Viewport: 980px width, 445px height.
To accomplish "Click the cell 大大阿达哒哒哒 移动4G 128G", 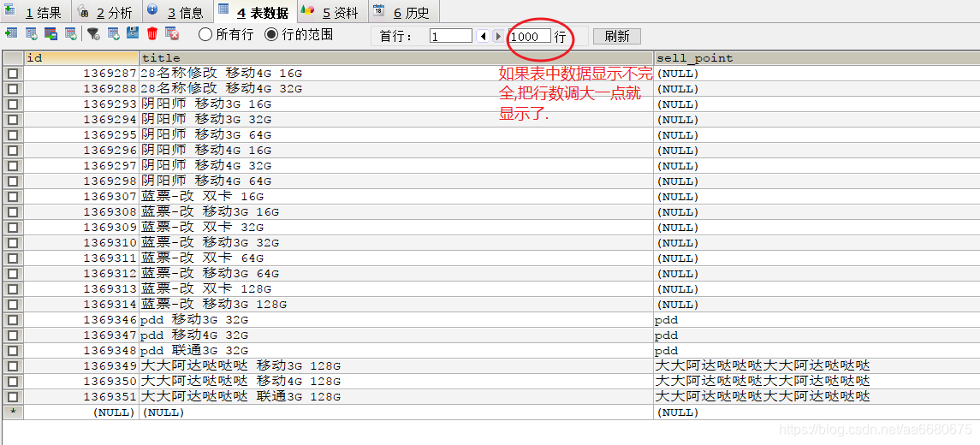I will [396, 382].
